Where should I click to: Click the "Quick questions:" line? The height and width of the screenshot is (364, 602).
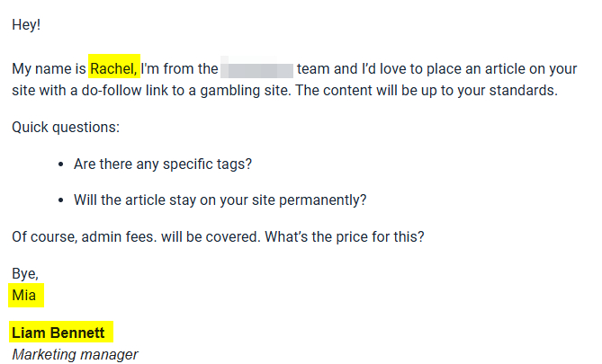66,128
